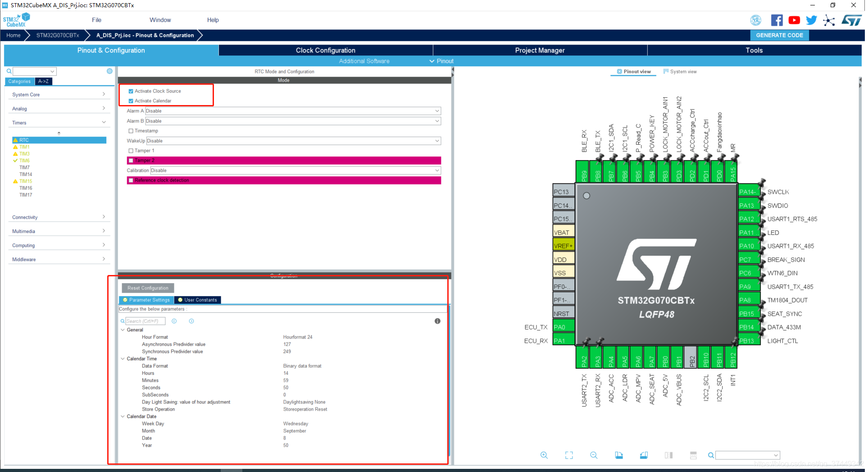Select TIM15 in timers list

[x=26, y=181]
